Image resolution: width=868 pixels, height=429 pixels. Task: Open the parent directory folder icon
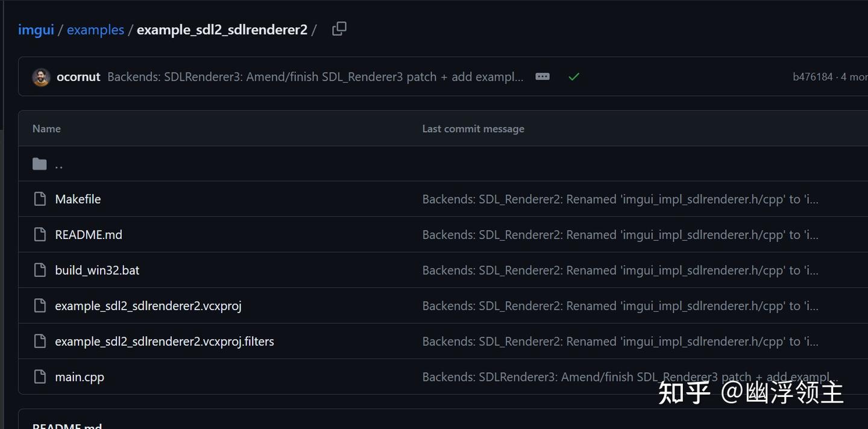pyautogui.click(x=40, y=164)
